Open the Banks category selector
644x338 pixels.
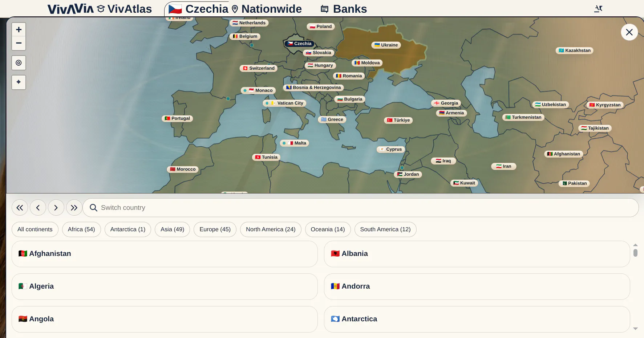click(344, 9)
